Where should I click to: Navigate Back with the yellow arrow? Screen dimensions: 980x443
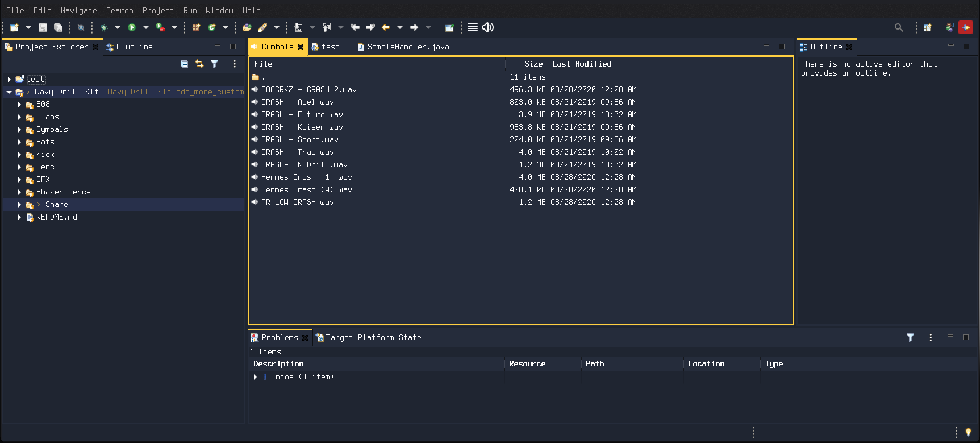pyautogui.click(x=386, y=27)
